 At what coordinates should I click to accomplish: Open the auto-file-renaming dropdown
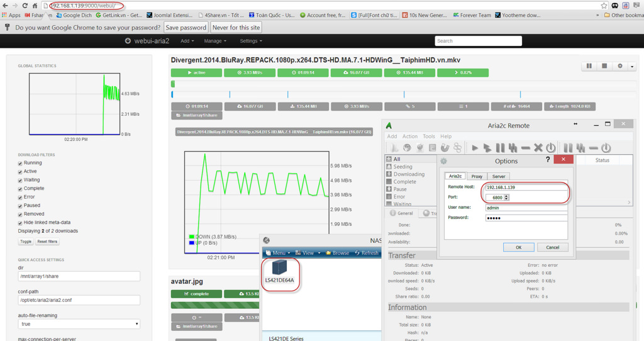79,324
